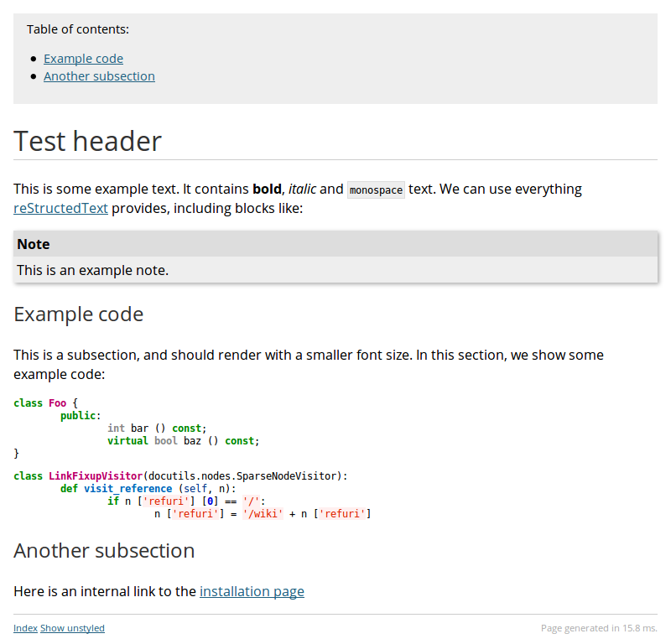Click the Show unstyled footer link
This screenshot has height=644, width=671.
click(72, 628)
